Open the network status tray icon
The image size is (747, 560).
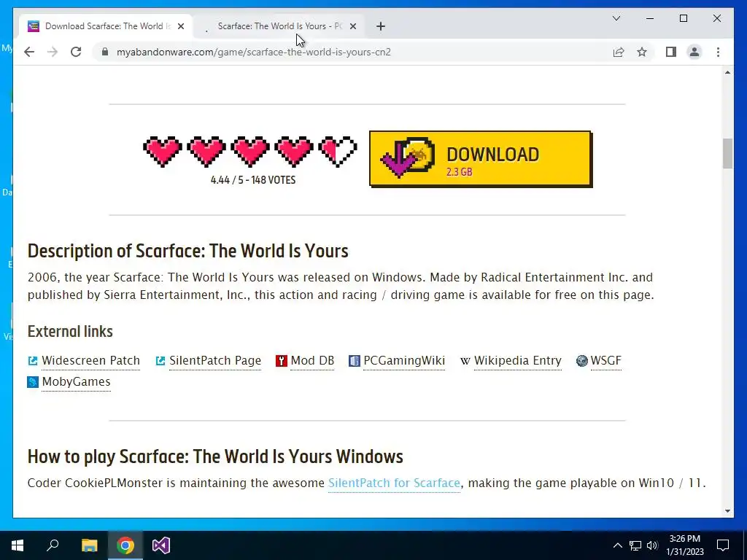coord(635,545)
